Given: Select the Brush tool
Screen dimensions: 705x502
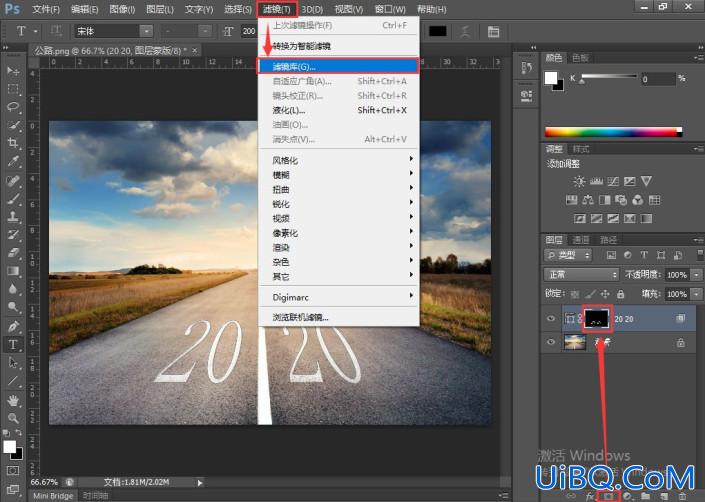Looking at the screenshot, I should [x=13, y=198].
